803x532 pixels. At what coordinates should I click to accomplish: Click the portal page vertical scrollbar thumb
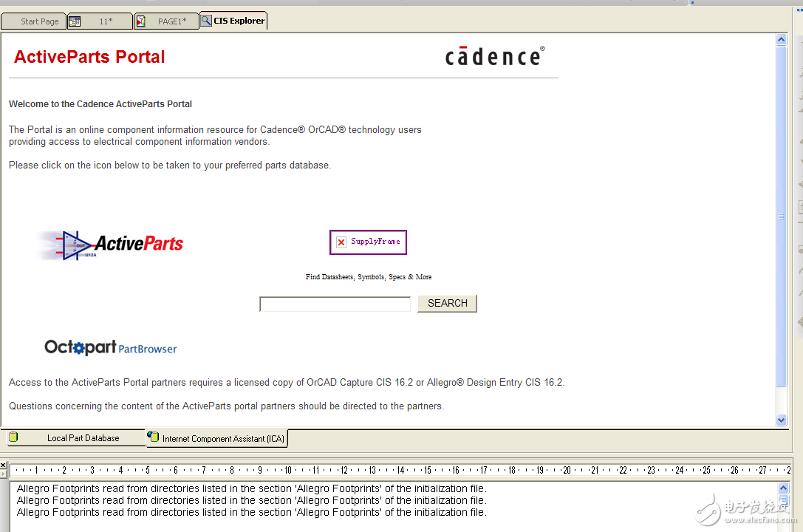781,216
